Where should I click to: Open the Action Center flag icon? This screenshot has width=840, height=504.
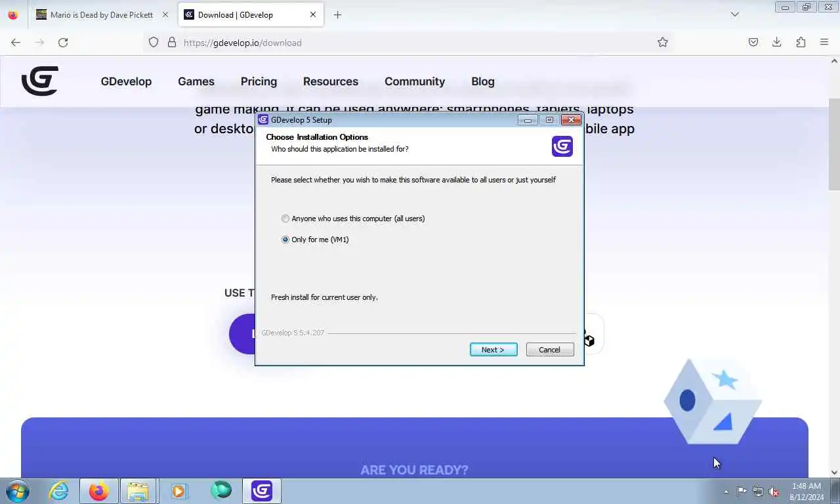click(742, 492)
